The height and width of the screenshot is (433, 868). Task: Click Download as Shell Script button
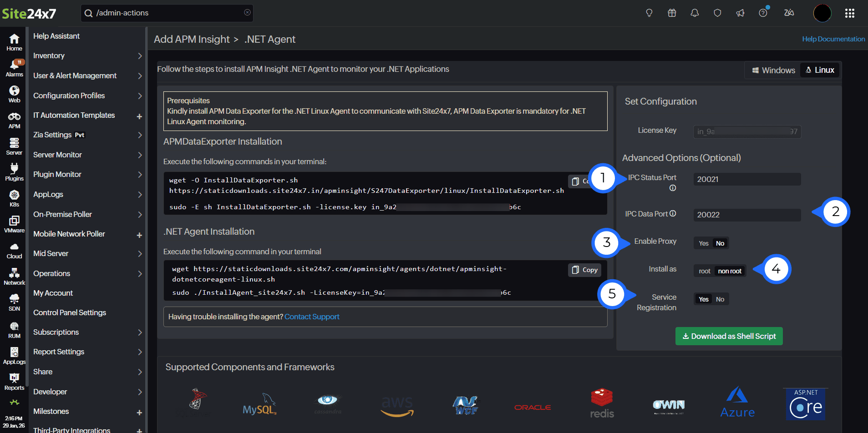coord(729,336)
